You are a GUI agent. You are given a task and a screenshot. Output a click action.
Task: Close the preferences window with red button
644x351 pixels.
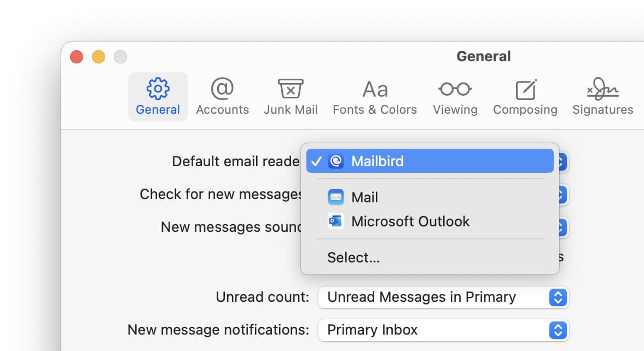pos(77,57)
